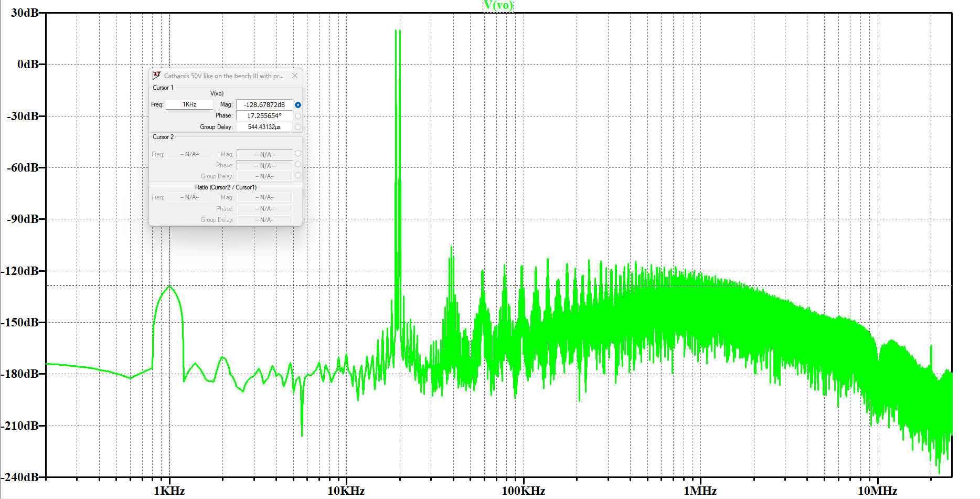
Task: Click the V(vo) column header in dialog
Action: pyautogui.click(x=217, y=93)
